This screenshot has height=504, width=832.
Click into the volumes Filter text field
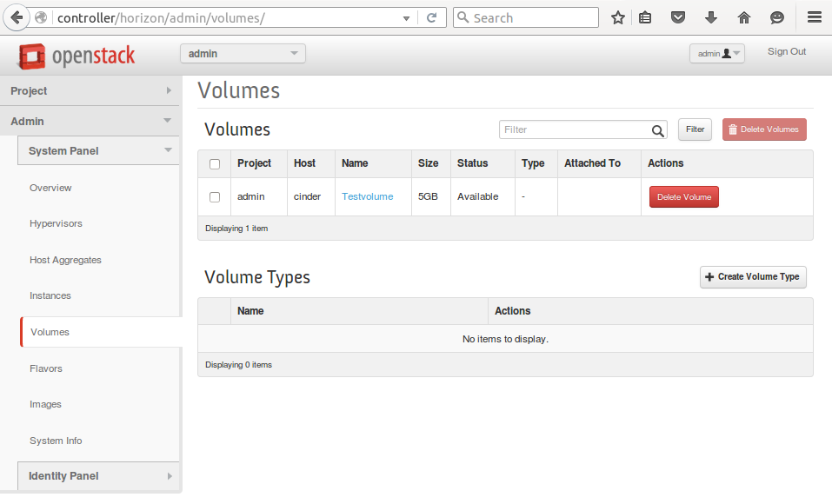[574, 129]
